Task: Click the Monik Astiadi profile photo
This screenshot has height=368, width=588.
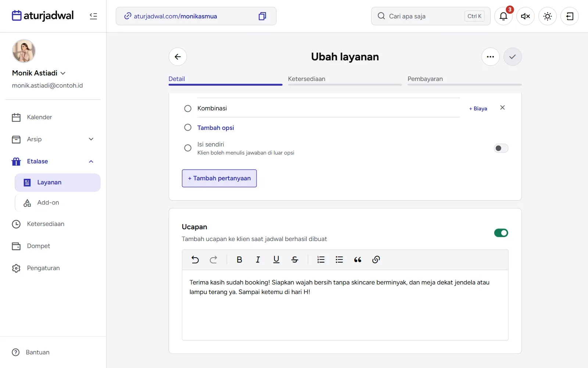Action: point(24,51)
